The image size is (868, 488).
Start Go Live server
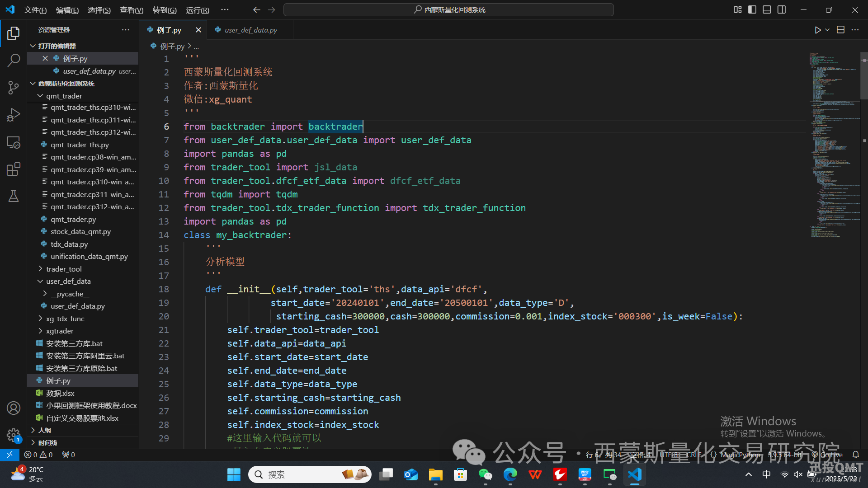[827, 455]
